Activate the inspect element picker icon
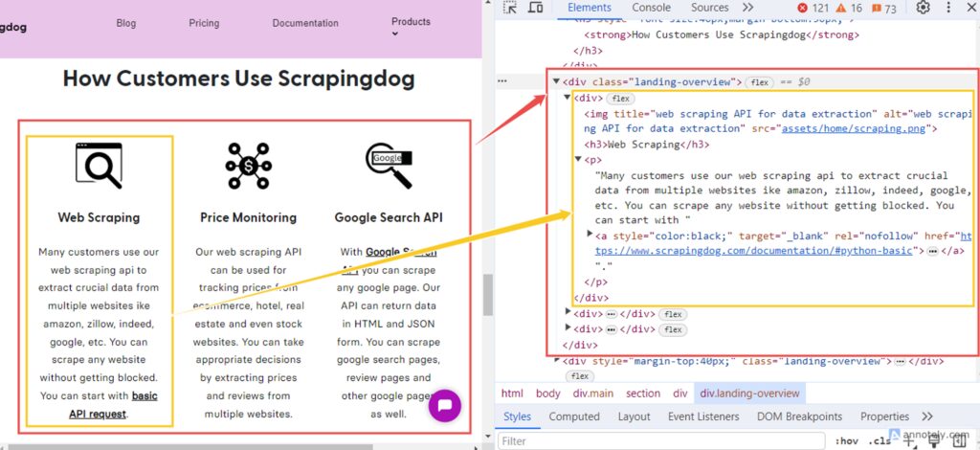Image resolution: width=980 pixels, height=450 pixels. [511, 8]
